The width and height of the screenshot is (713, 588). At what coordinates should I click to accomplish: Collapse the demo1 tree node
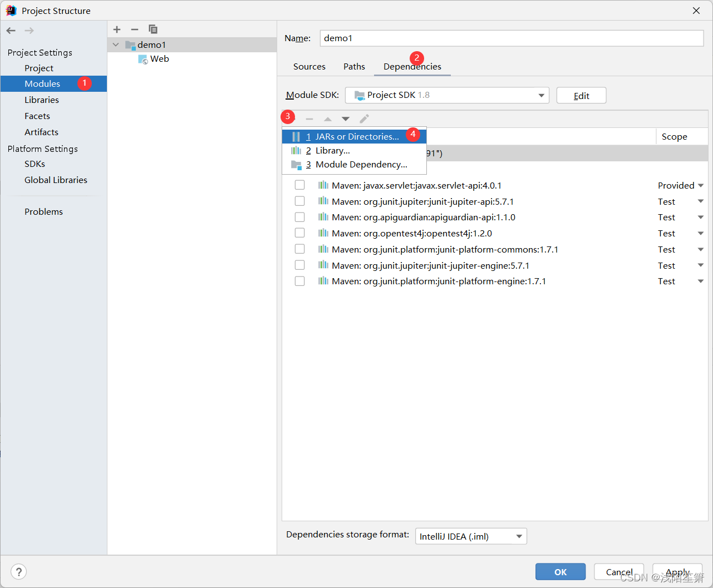coord(115,45)
